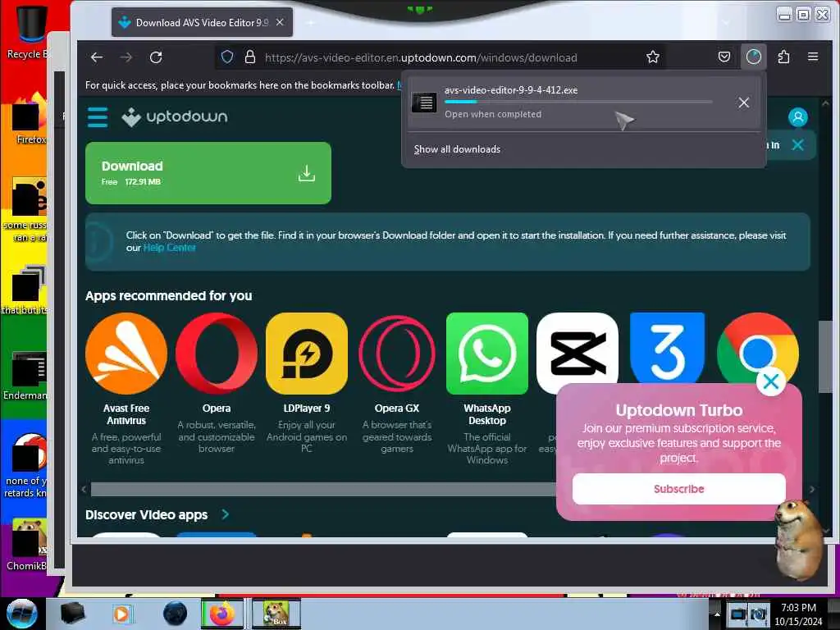Click the Uptodown logo
This screenshot has height=630, width=840.
tap(175, 116)
